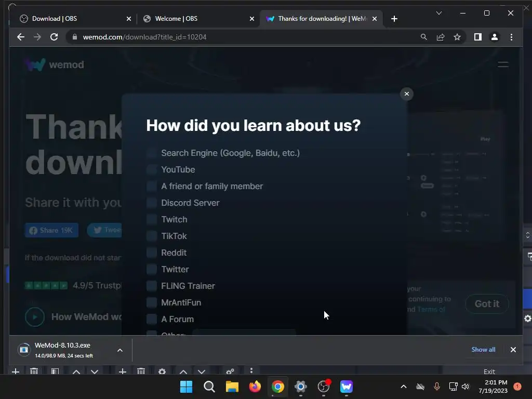View site information via the lock icon
The image size is (532, 399).
coord(75,37)
